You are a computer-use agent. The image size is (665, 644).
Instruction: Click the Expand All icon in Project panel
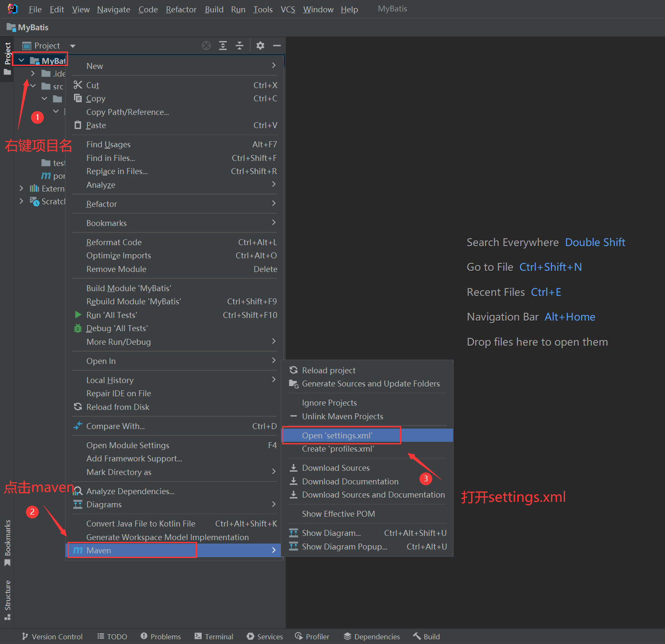tap(223, 46)
